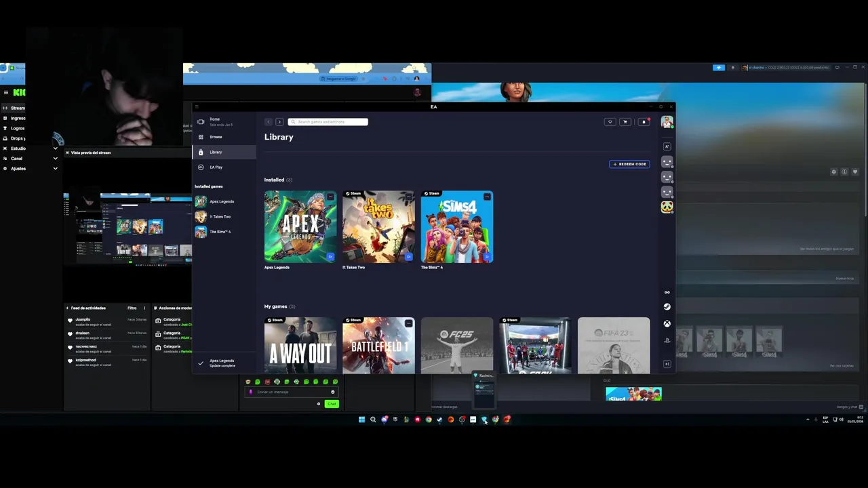Screen dimensions: 868x488
Task: Click Juanplis activity entry
Action: pos(107,321)
